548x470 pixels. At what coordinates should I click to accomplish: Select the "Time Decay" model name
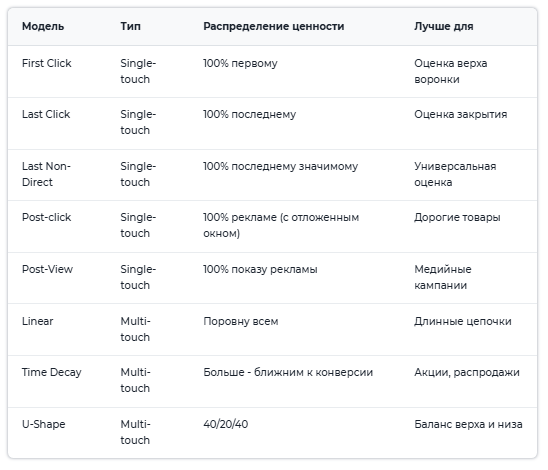tap(52, 373)
